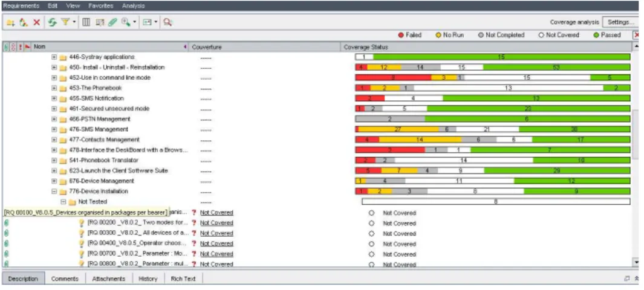Click the New Folder toolbar icon
Image resolution: width=644 pixels, height=290 pixels.
tap(11, 22)
